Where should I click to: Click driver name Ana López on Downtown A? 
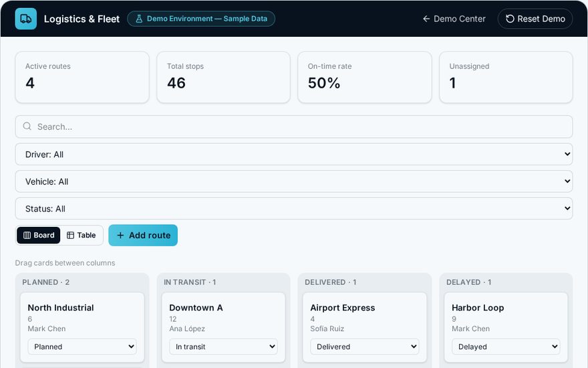click(x=187, y=329)
